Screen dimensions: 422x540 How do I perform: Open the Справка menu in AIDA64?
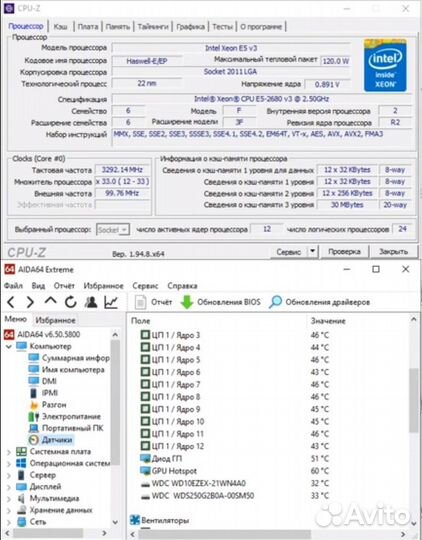coord(182,286)
